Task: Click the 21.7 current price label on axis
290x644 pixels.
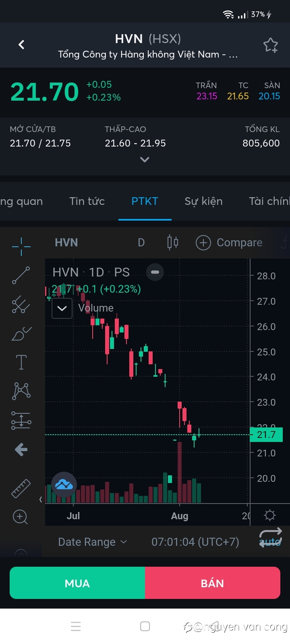Action: point(267,435)
